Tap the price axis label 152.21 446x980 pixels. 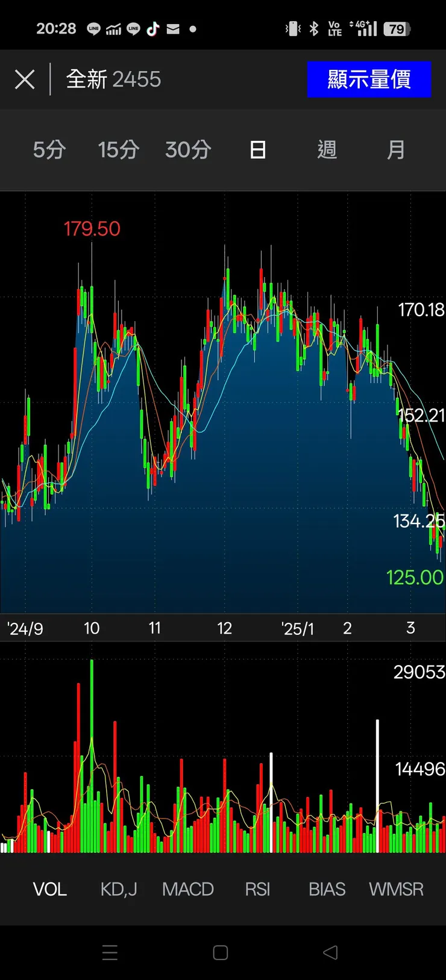pyautogui.click(x=421, y=416)
